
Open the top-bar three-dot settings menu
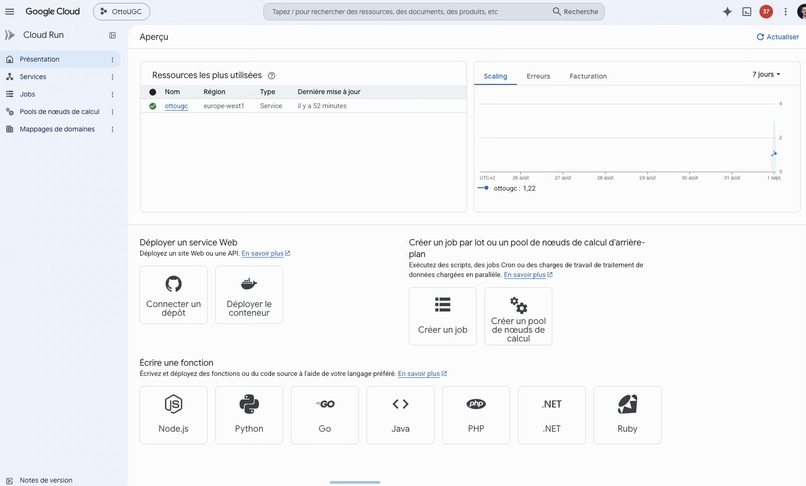[785, 11]
